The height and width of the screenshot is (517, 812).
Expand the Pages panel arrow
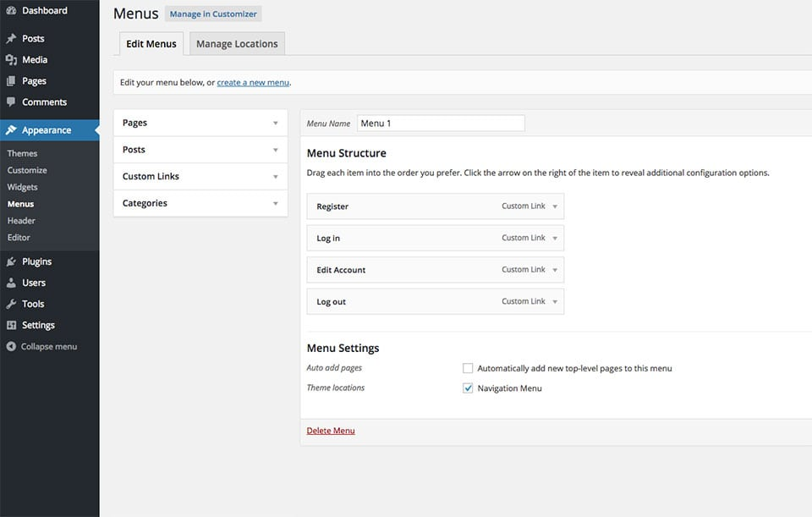[276, 124]
